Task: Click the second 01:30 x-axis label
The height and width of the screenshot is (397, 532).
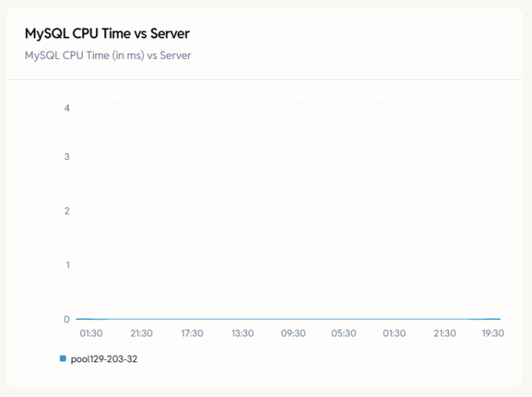Action: pyautogui.click(x=394, y=333)
